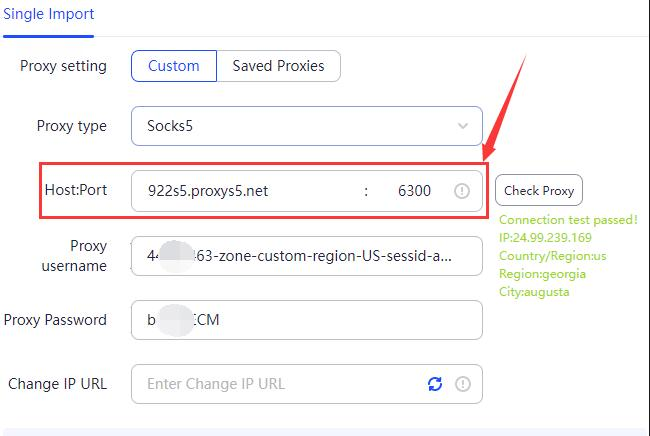Select the Custom proxy setting option
The height and width of the screenshot is (436, 650).
(174, 66)
